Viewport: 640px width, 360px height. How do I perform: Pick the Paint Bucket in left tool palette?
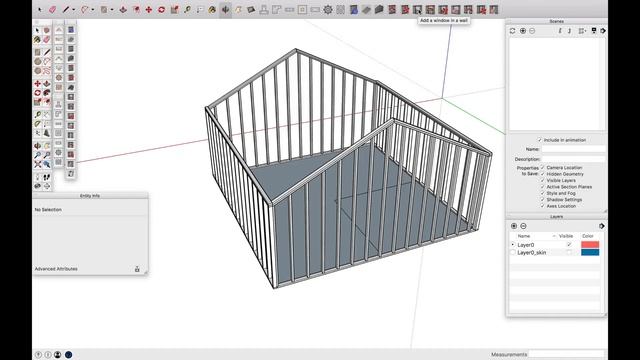(38, 40)
